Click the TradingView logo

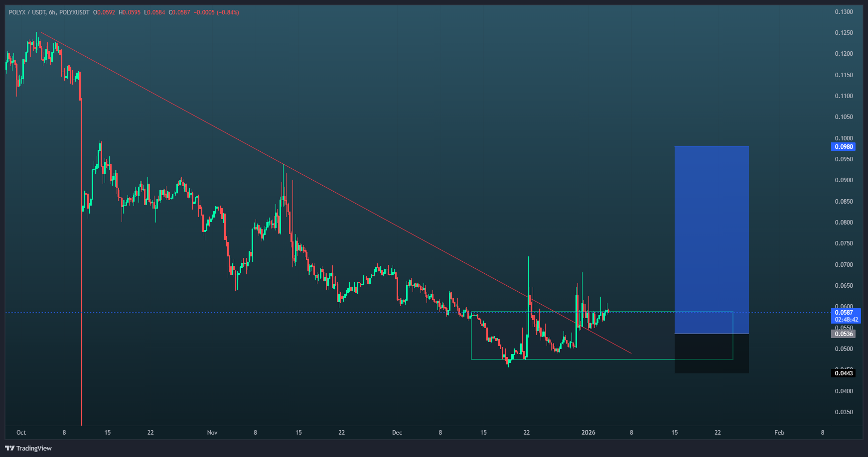(x=28, y=448)
